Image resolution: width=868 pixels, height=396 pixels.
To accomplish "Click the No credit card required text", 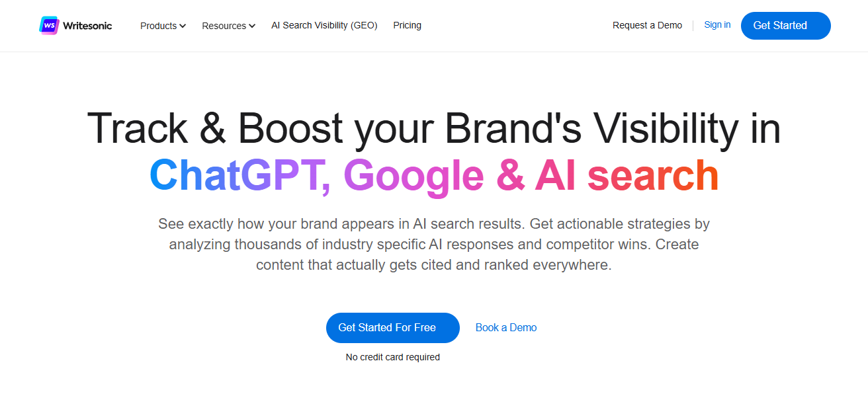I will click(x=392, y=357).
